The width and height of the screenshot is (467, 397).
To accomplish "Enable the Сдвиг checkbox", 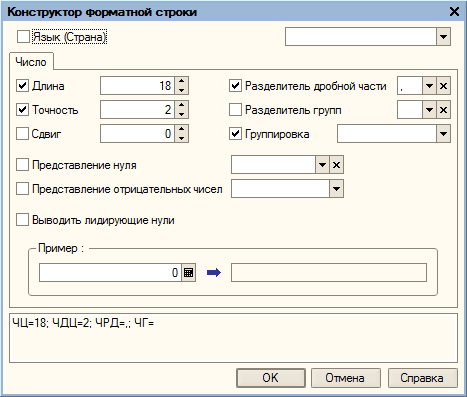I will 22,134.
